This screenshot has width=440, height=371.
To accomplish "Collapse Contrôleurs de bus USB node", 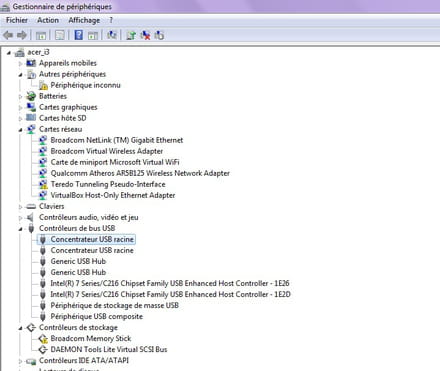I will coord(21,229).
